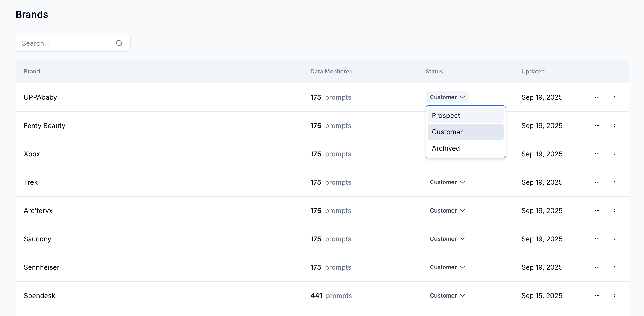Click the Brand column header
This screenshot has width=644, height=316.
coord(32,71)
